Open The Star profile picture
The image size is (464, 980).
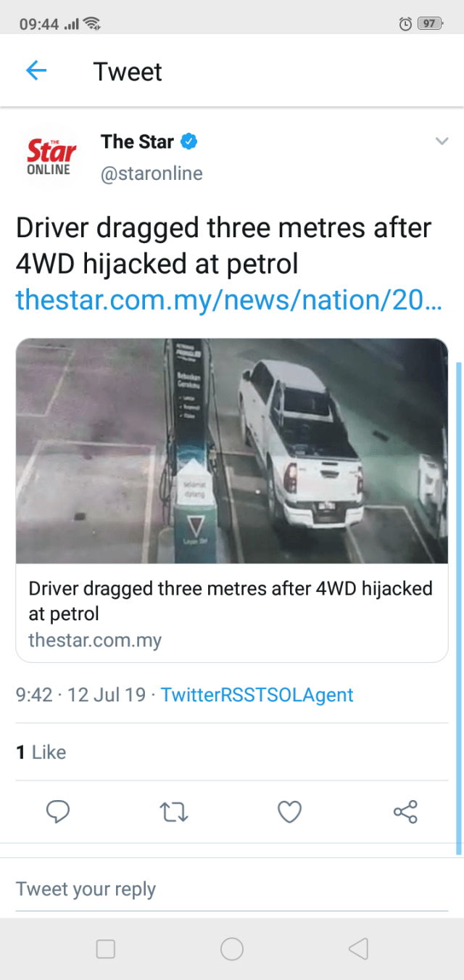click(51, 157)
